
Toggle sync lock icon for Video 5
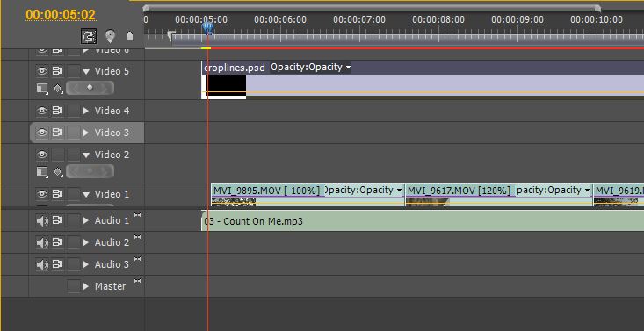[57, 71]
